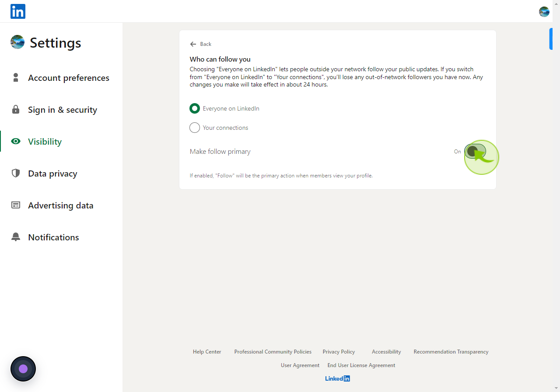The width and height of the screenshot is (560, 392).
Task: Open Help Center footer link
Action: coord(207,352)
